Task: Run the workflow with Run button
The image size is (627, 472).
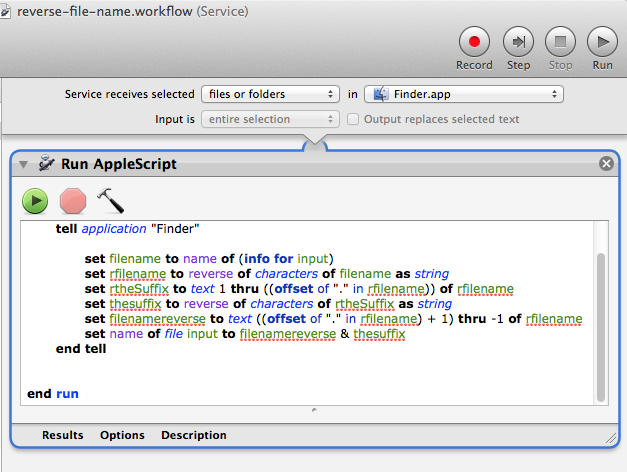Action: 602,42
